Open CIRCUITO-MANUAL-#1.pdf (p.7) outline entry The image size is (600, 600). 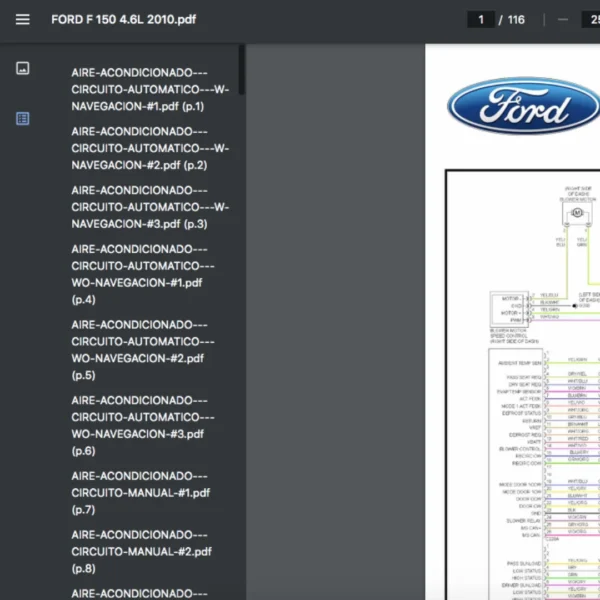click(x=141, y=492)
